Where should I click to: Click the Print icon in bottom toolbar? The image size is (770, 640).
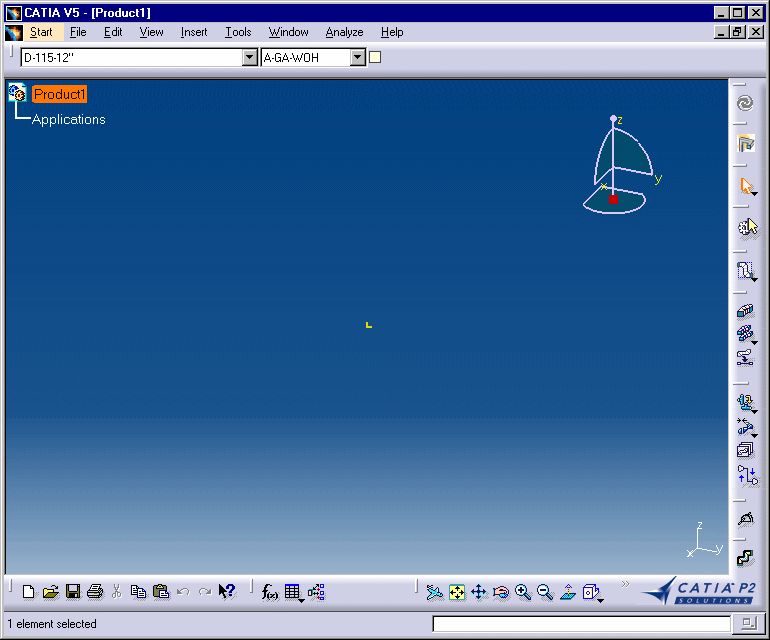point(94,592)
